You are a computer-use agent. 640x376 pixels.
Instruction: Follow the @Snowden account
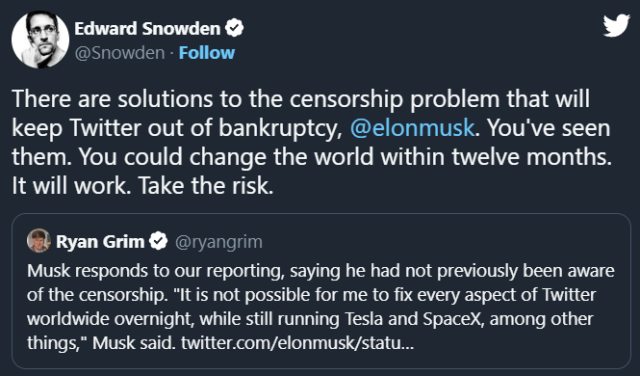point(207,53)
